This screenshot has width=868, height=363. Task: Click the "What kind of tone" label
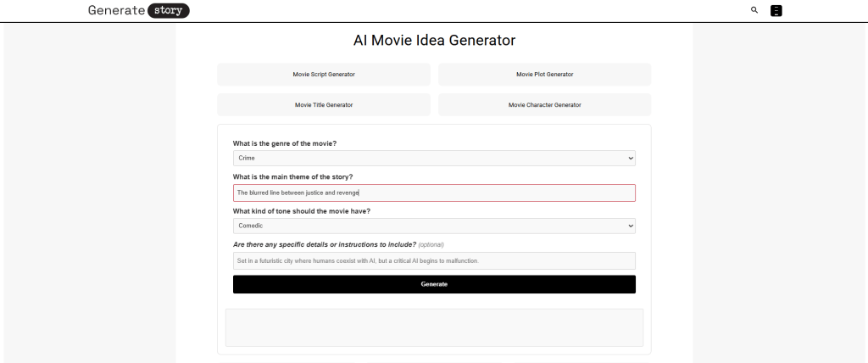coord(301,210)
